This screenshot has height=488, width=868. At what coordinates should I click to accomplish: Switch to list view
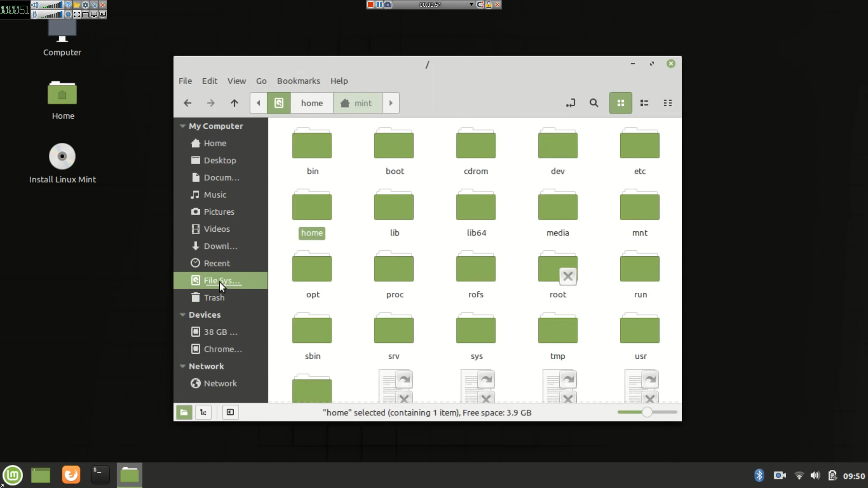644,103
